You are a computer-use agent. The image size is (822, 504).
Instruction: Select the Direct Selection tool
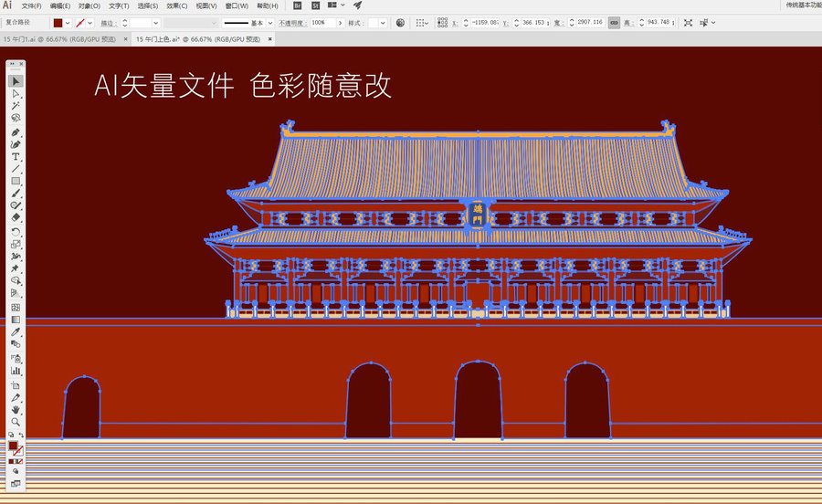(16, 93)
